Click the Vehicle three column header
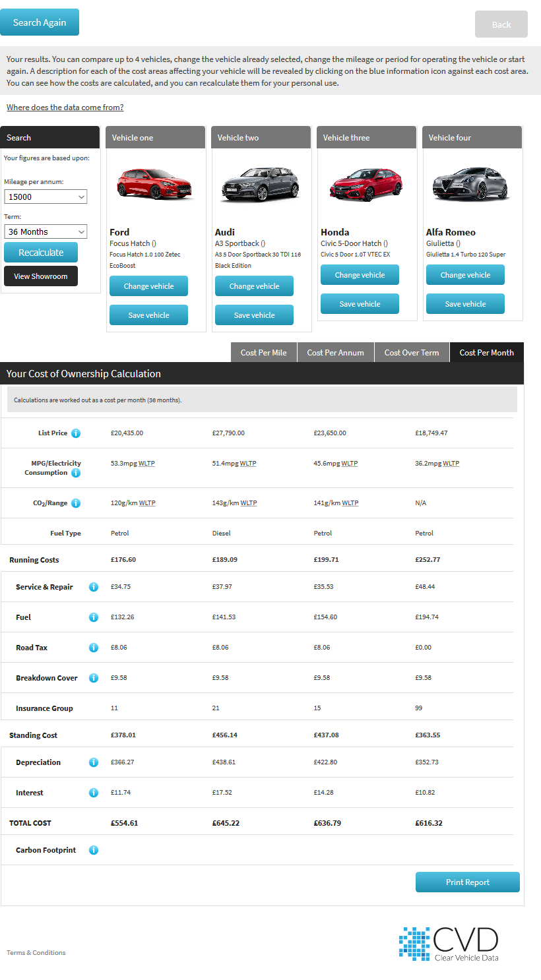The image size is (541, 980). 366,137
